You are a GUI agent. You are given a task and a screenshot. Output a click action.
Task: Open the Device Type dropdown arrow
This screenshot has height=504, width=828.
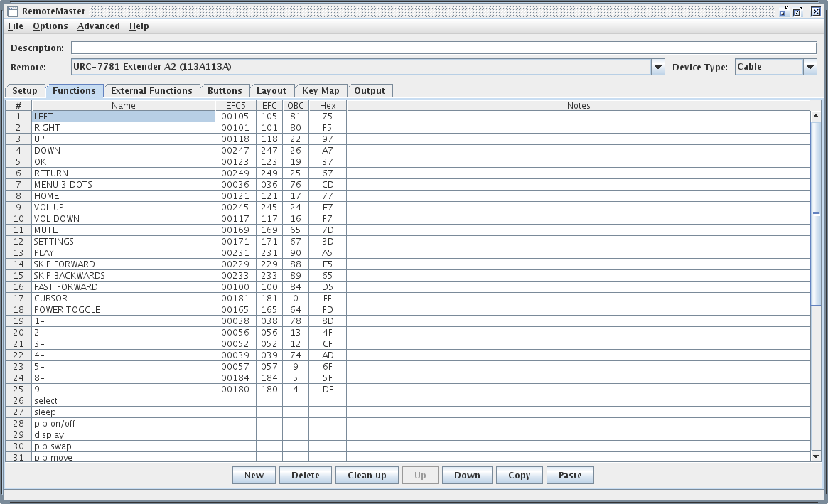coord(810,67)
